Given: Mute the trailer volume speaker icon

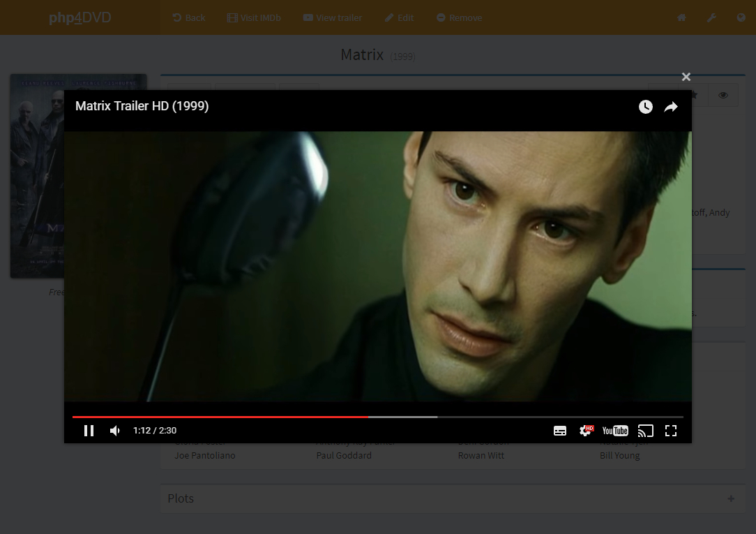Looking at the screenshot, I should pos(115,430).
